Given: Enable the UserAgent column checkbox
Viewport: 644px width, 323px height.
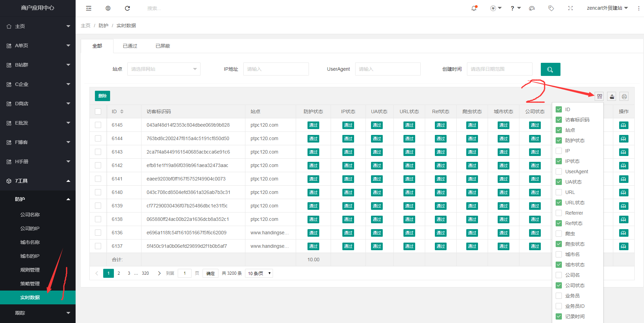Looking at the screenshot, I should pyautogui.click(x=559, y=172).
